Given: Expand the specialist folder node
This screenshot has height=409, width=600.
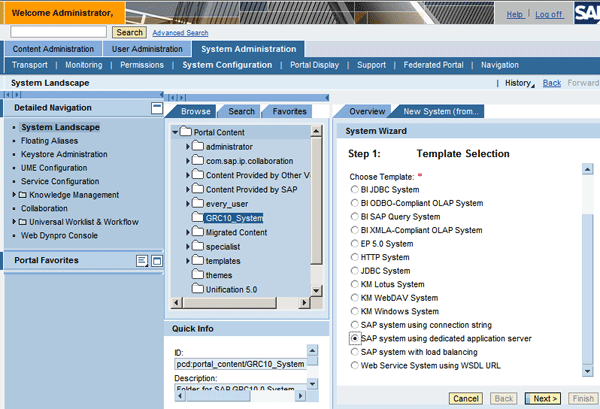Looking at the screenshot, I should pyautogui.click(x=188, y=246).
